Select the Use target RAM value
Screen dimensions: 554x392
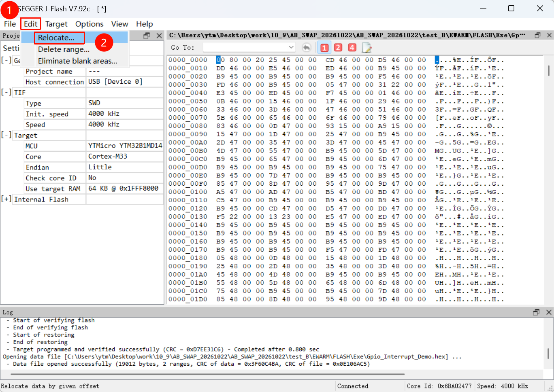[x=125, y=189]
